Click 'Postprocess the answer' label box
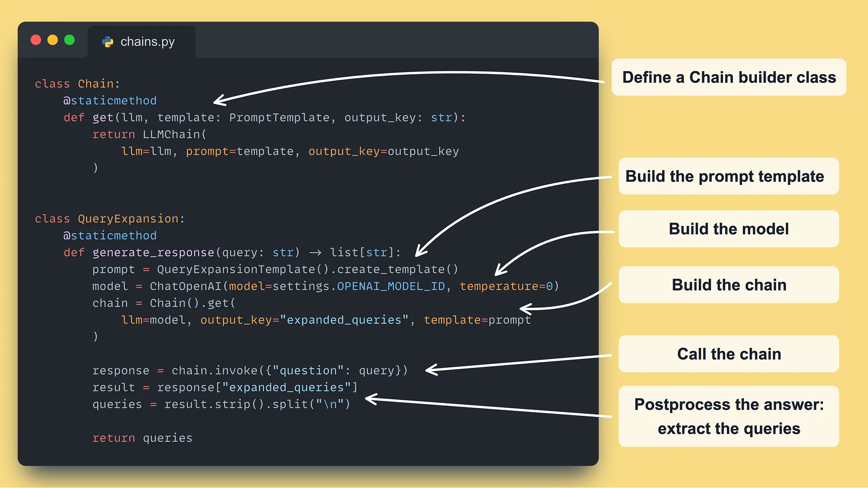 [729, 416]
